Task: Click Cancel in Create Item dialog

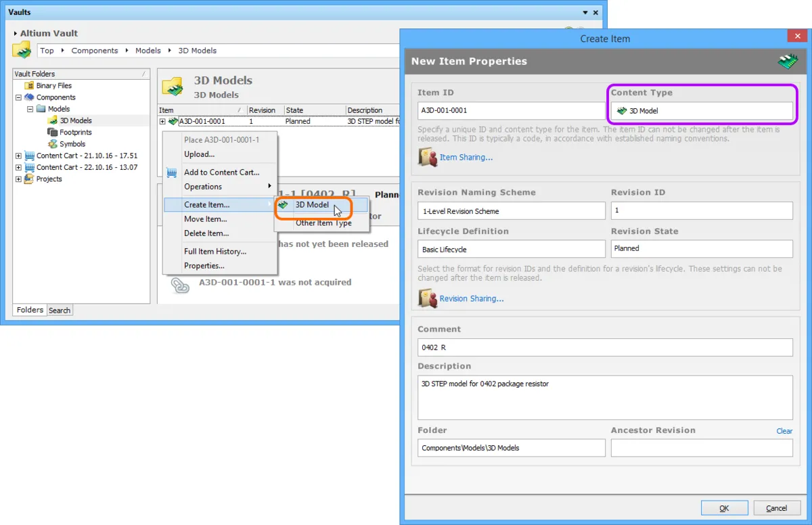Action: click(776, 508)
